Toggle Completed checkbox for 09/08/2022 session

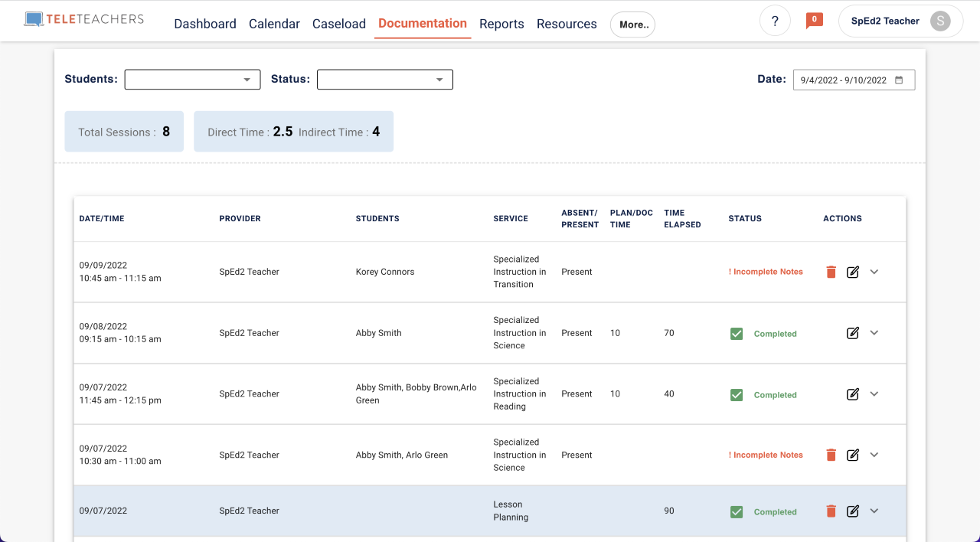pos(737,334)
